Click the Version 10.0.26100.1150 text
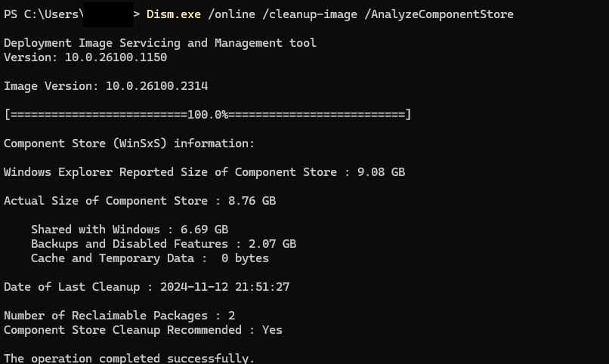609x364 pixels. point(85,57)
